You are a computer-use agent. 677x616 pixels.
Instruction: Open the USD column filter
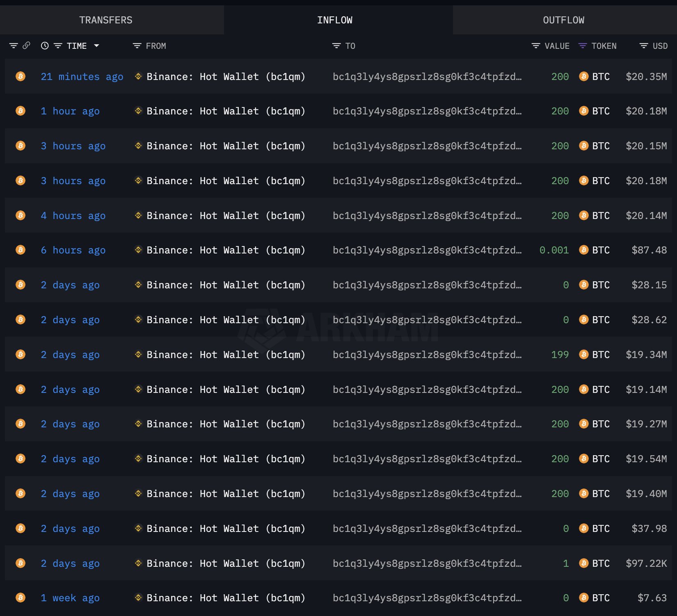(644, 46)
